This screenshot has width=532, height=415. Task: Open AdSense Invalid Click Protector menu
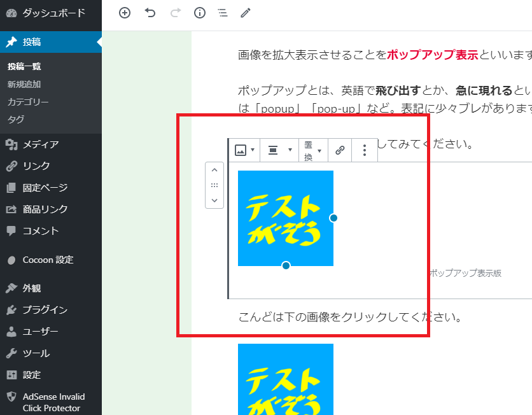[x=51, y=402]
